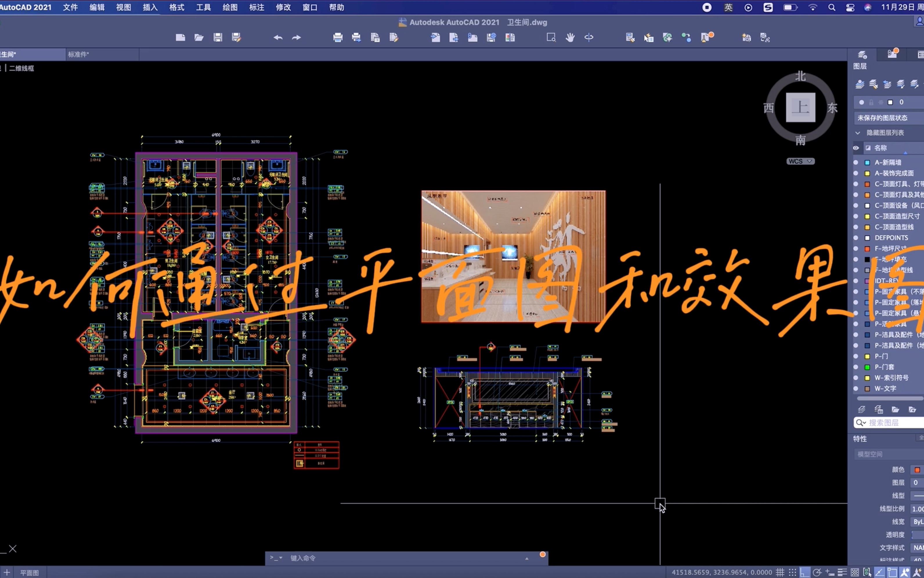Click the Undo arrow icon
Image resolution: width=924 pixels, height=578 pixels.
pos(278,37)
